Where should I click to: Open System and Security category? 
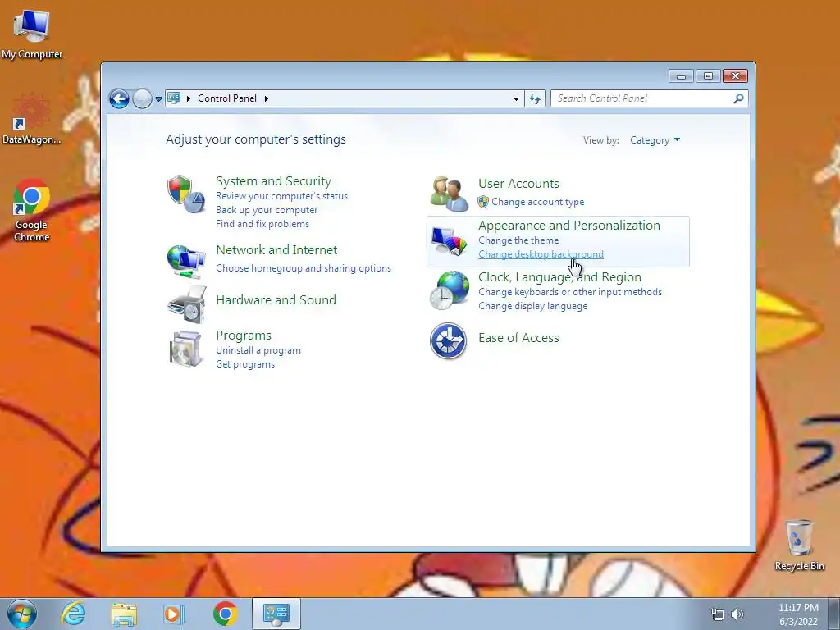click(273, 181)
